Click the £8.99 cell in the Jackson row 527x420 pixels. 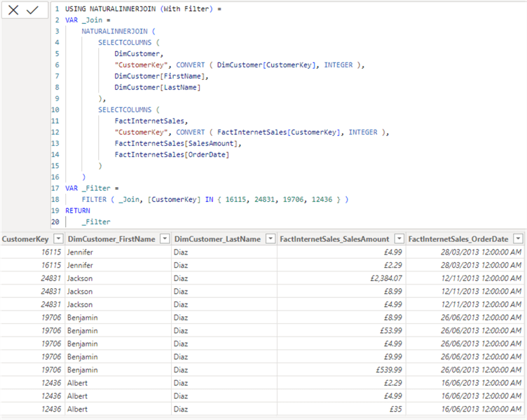tap(341, 292)
